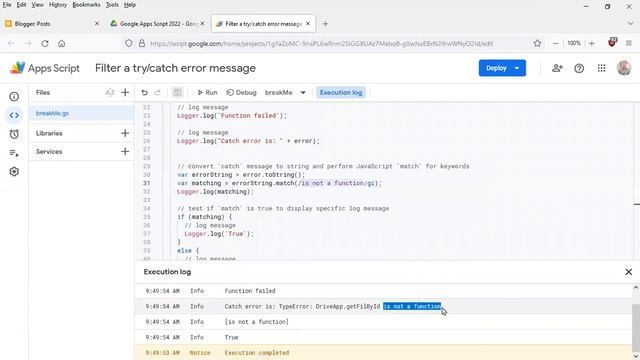This screenshot has height=360, width=640.
Task: Open the History menu
Action: coord(58,5)
